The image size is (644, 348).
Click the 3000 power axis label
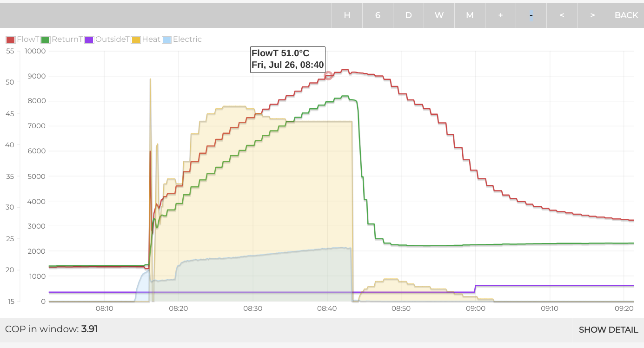coord(37,227)
